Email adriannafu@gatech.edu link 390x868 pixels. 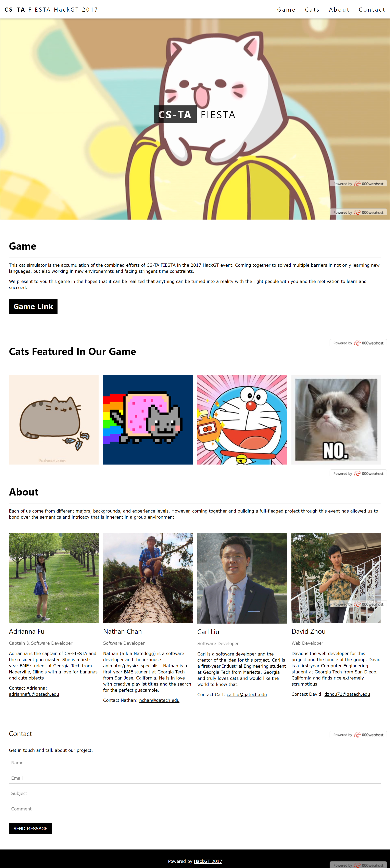point(34,694)
